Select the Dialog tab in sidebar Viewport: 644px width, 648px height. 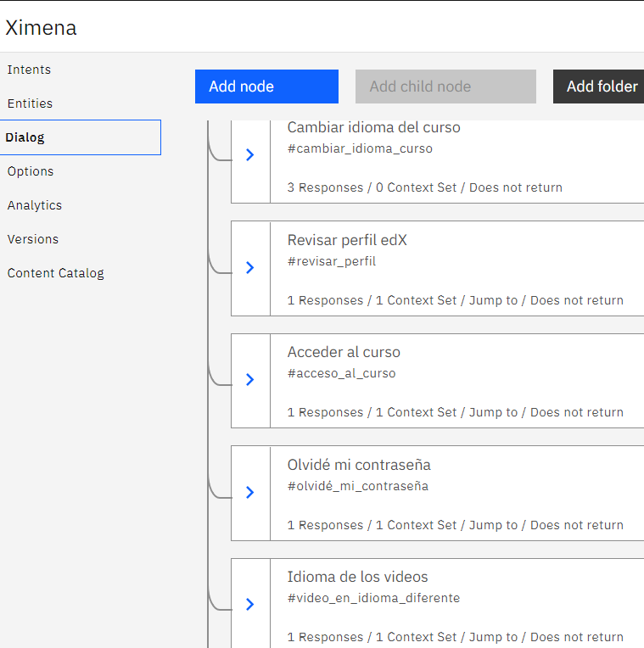(25, 137)
